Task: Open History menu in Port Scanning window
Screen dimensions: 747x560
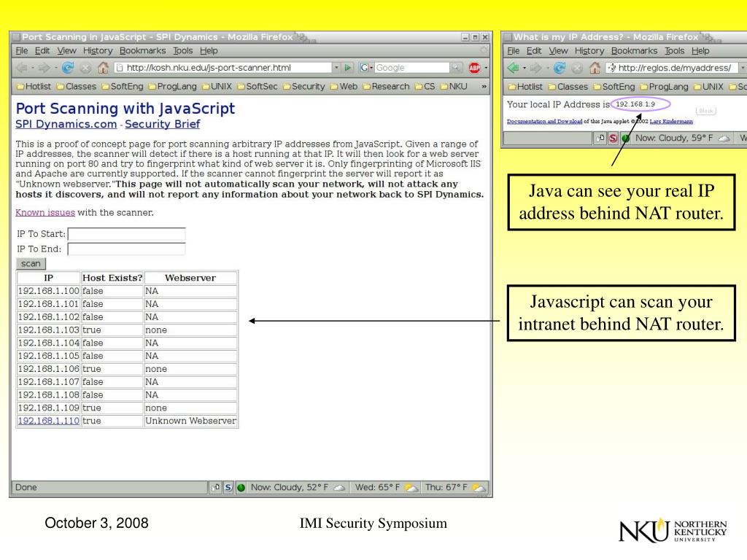Action: pos(98,51)
